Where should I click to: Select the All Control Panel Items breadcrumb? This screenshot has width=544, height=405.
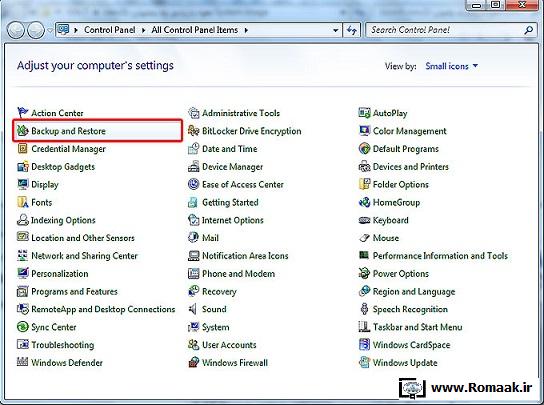click(x=195, y=30)
